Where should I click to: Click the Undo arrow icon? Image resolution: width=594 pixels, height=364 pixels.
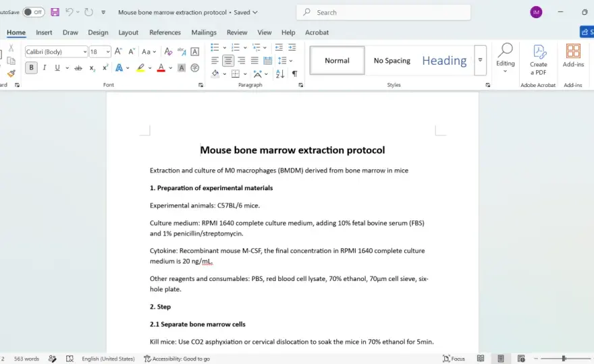(x=69, y=12)
